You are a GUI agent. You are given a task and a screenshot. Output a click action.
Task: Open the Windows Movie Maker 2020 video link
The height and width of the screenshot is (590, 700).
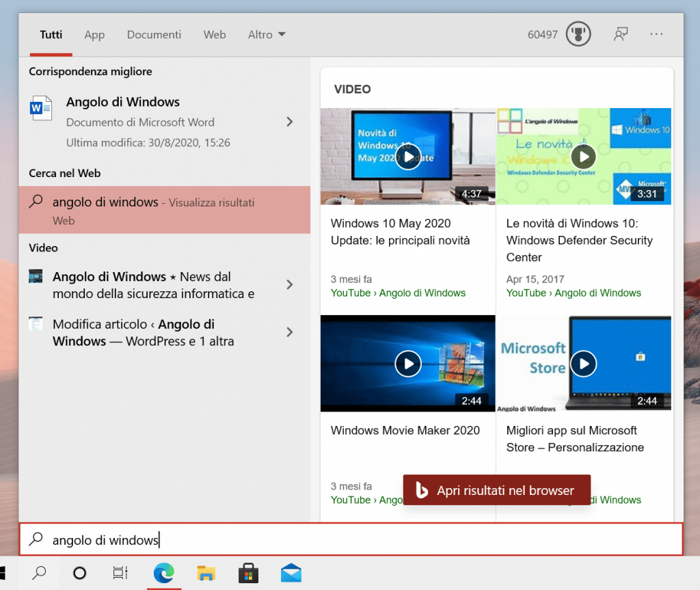point(405,431)
